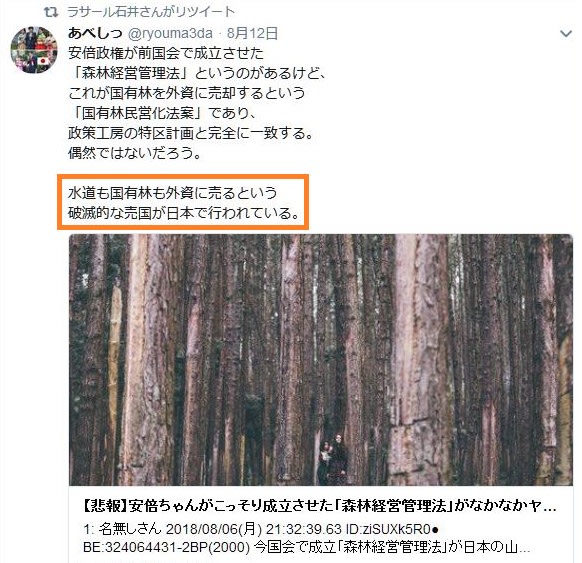
Task: Click the display name あべしっ
Action: [x=95, y=33]
